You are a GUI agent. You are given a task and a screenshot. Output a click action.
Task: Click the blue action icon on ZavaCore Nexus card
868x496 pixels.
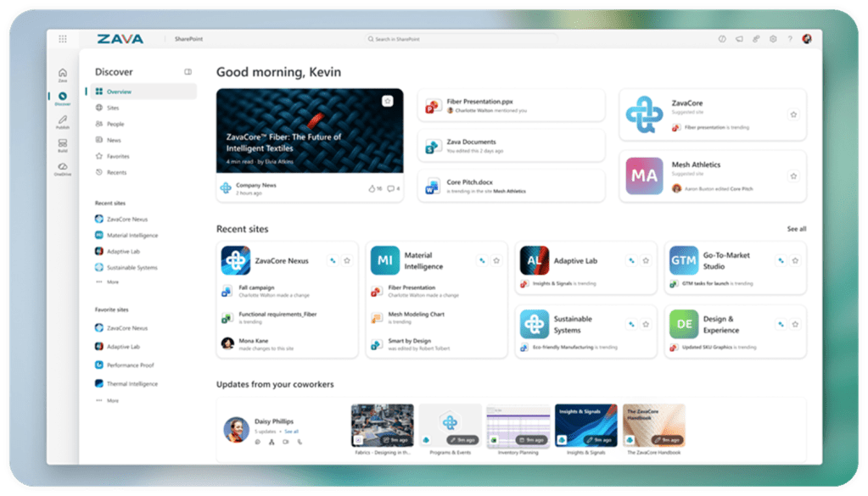[x=333, y=260]
